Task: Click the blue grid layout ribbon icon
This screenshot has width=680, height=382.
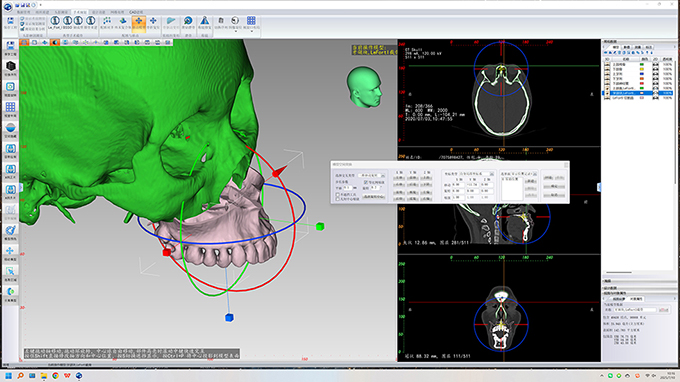Action: tap(251, 20)
